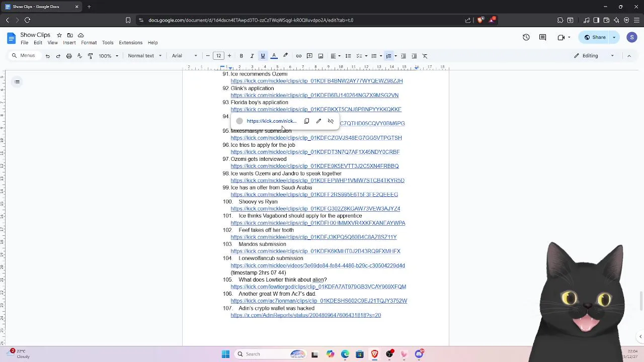Open link below Another great W
Image resolution: width=644 pixels, height=362 pixels.
(x=318, y=301)
